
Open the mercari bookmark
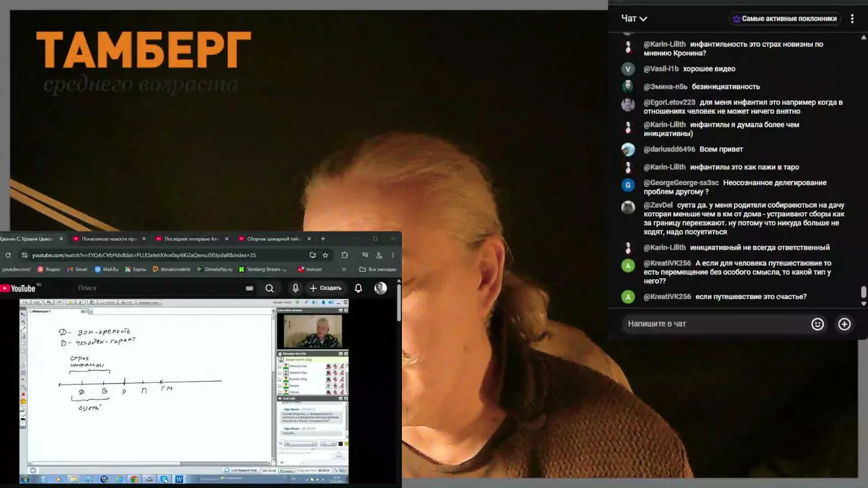pos(309,269)
